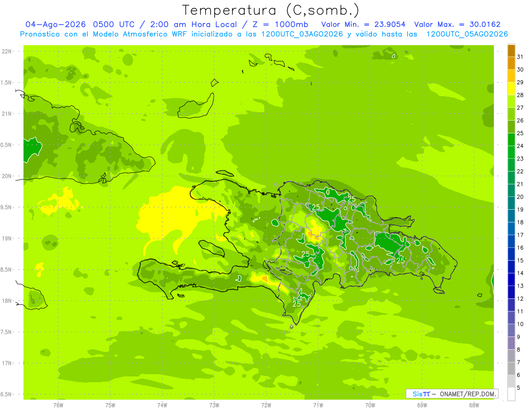532x411 pixels.
Task: Click the colorbar value "23"
Action: (x=520, y=159)
